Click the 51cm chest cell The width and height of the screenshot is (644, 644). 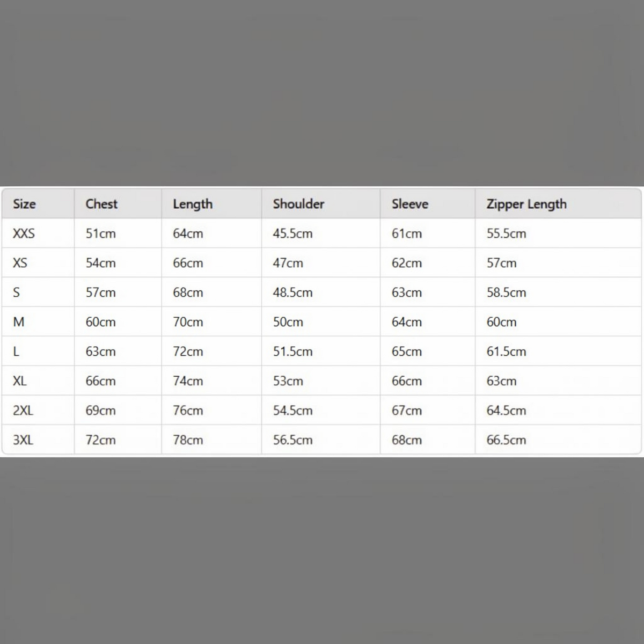[101, 233]
